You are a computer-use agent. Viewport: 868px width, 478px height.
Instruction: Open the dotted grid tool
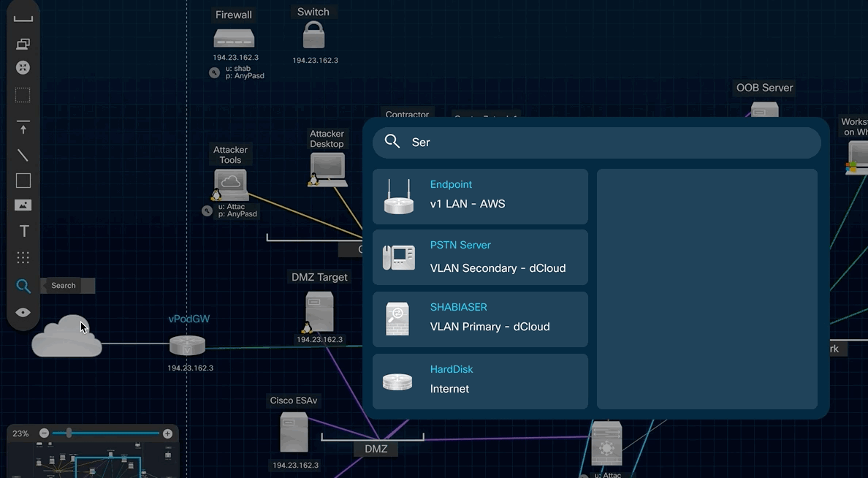(23, 257)
